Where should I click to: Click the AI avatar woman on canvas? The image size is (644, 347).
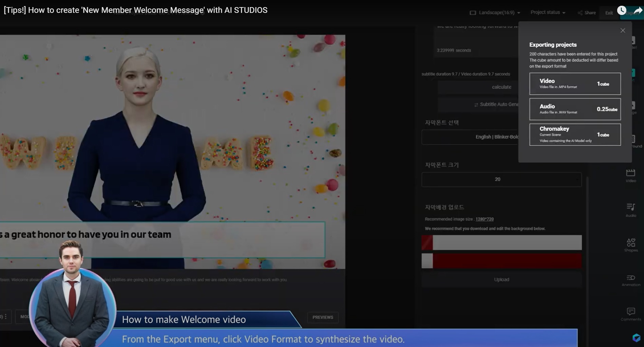pyautogui.click(x=136, y=136)
